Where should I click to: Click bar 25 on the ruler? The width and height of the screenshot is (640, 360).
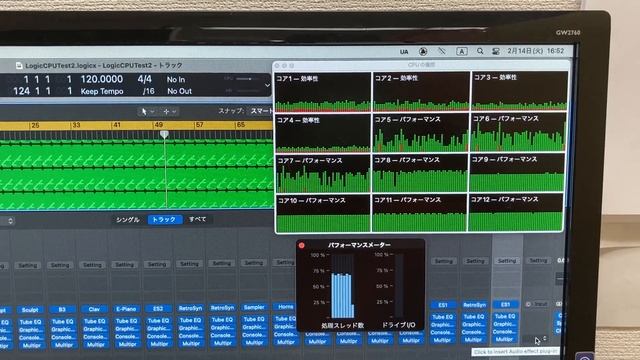point(35,125)
